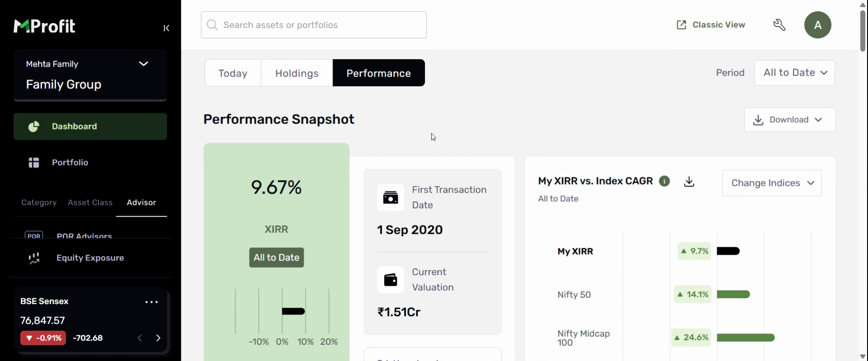The width and height of the screenshot is (868, 361).
Task: Go to Portfolio in the sidebar
Action: [x=70, y=162]
